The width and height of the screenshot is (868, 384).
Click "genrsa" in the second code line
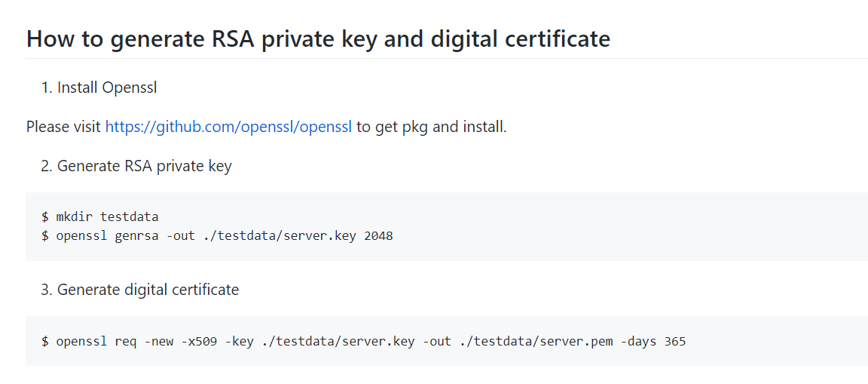point(136,235)
